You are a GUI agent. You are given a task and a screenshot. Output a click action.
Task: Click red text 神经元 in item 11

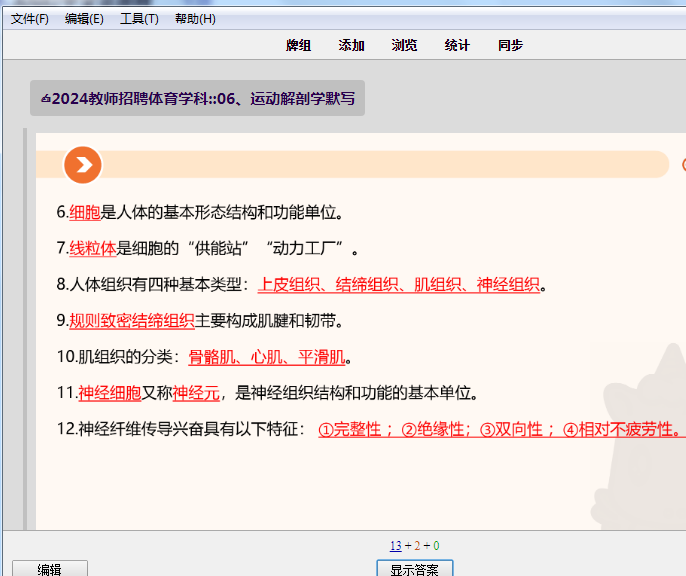pos(196,393)
